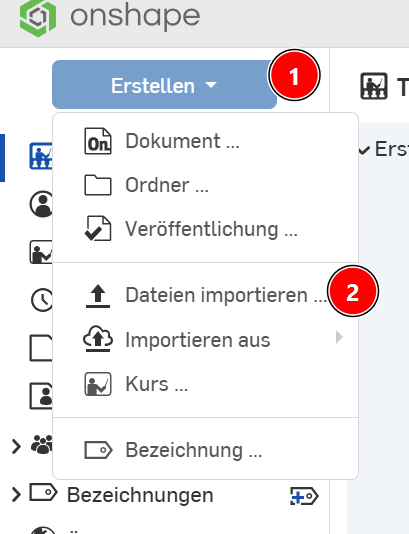
Task: Click the Kurs teacher icon in menu
Action: pyautogui.click(x=98, y=384)
